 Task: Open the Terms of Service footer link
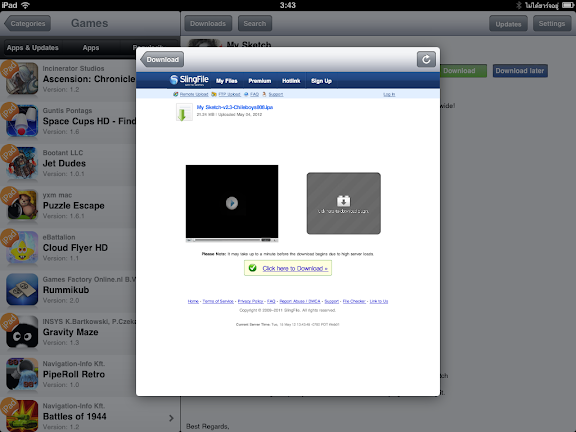(218, 301)
